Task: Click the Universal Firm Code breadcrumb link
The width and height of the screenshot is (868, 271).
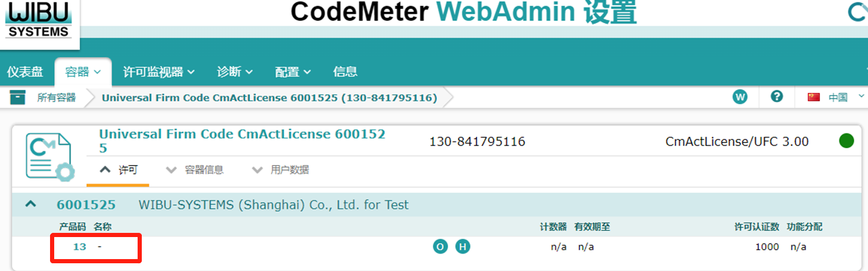Action: [269, 98]
